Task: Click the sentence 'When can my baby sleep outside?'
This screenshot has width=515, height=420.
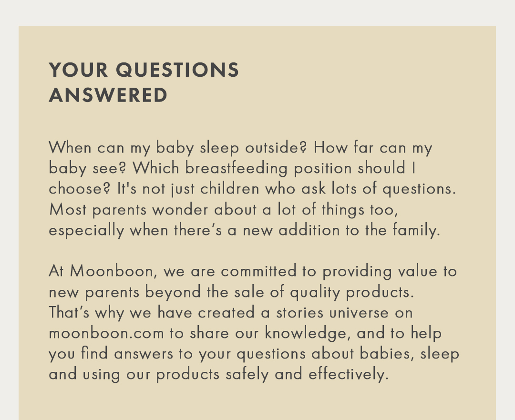Action: 178,148
